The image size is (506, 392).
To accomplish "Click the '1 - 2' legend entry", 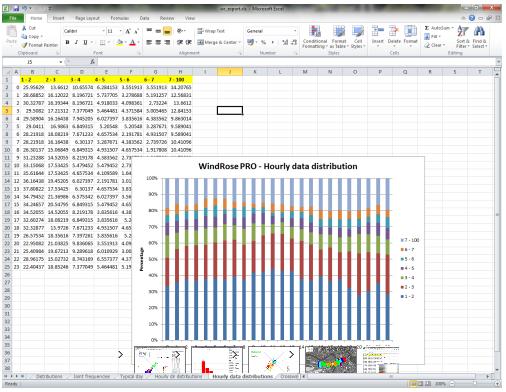I will pyautogui.click(x=407, y=297).
